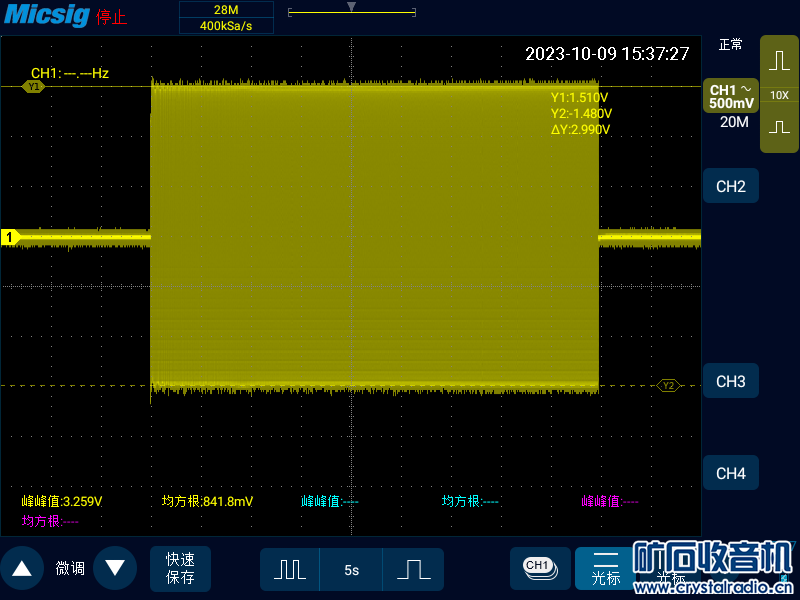Image resolution: width=800 pixels, height=600 pixels.
Task: Turn on the CH4 channel
Action: point(730,473)
